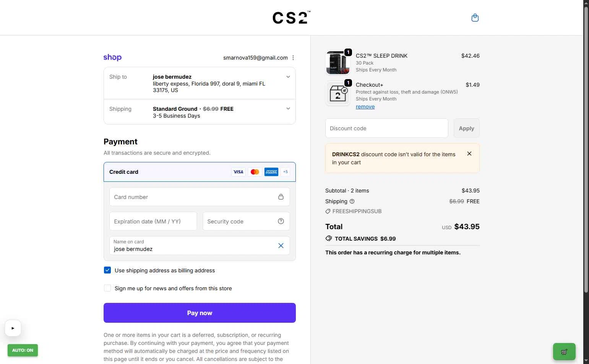Click the Pay now button

[200, 313]
